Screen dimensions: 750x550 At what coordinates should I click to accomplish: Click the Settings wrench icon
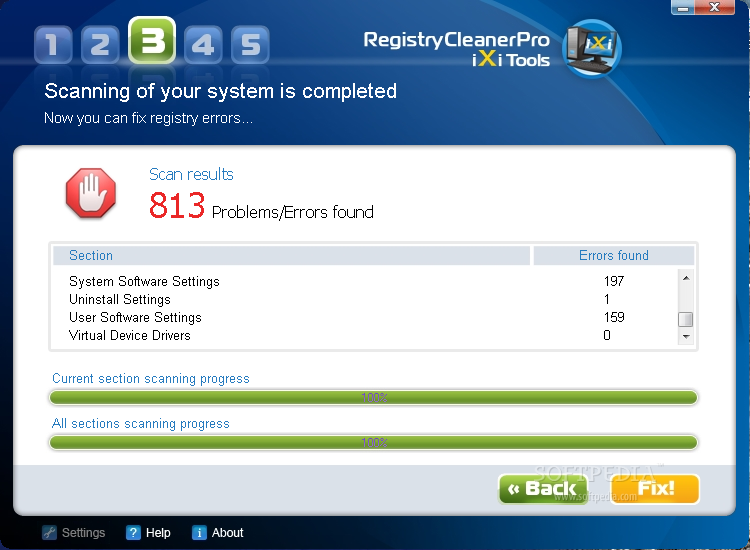49,532
